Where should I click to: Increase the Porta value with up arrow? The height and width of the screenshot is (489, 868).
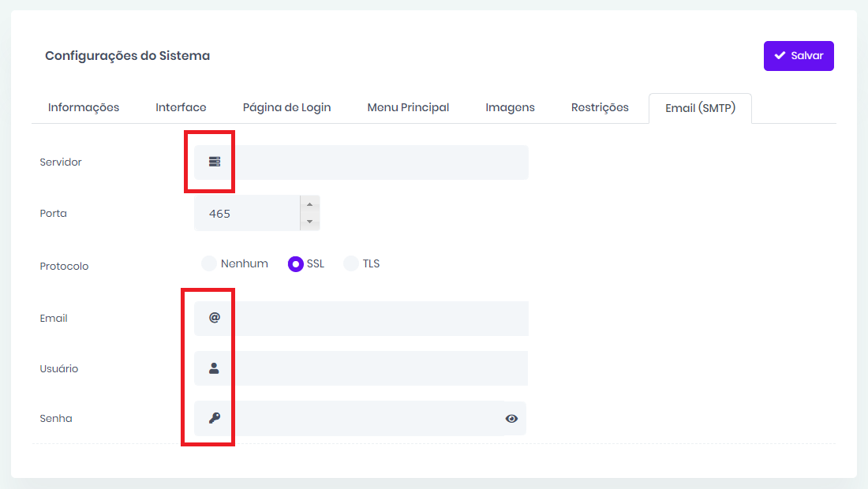pos(309,204)
